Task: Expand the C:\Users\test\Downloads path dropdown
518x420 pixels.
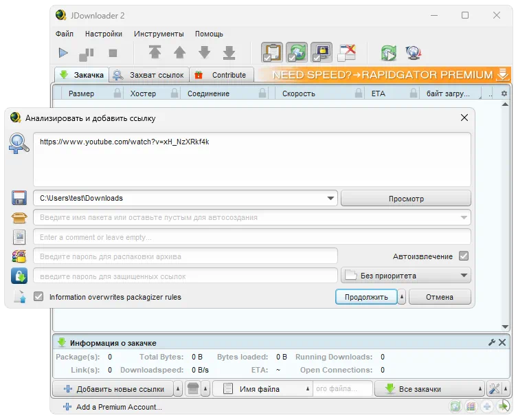Action: pyautogui.click(x=330, y=198)
